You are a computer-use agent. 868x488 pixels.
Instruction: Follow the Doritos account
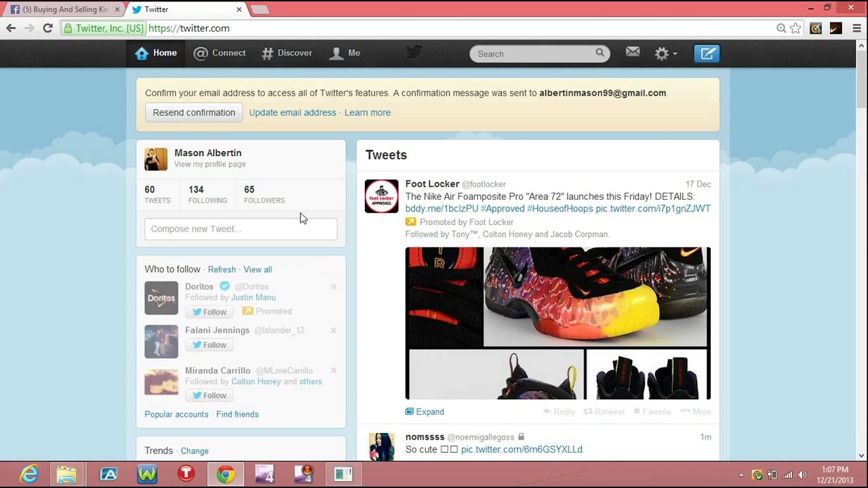[209, 312]
